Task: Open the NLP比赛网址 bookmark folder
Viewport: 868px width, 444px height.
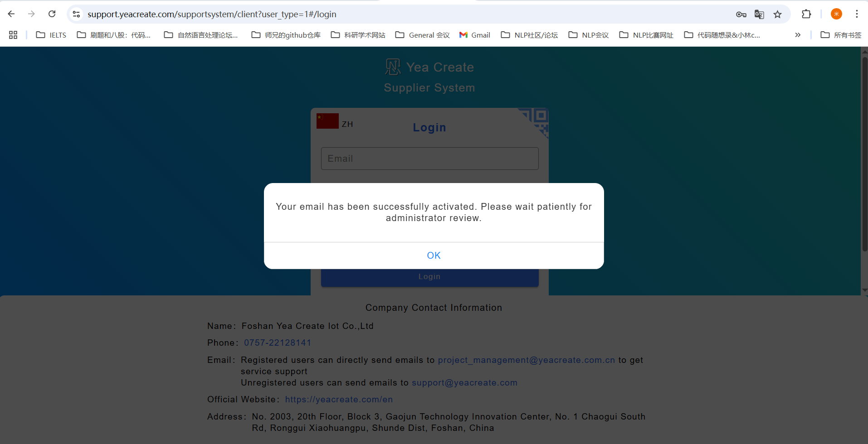Action: coord(646,35)
